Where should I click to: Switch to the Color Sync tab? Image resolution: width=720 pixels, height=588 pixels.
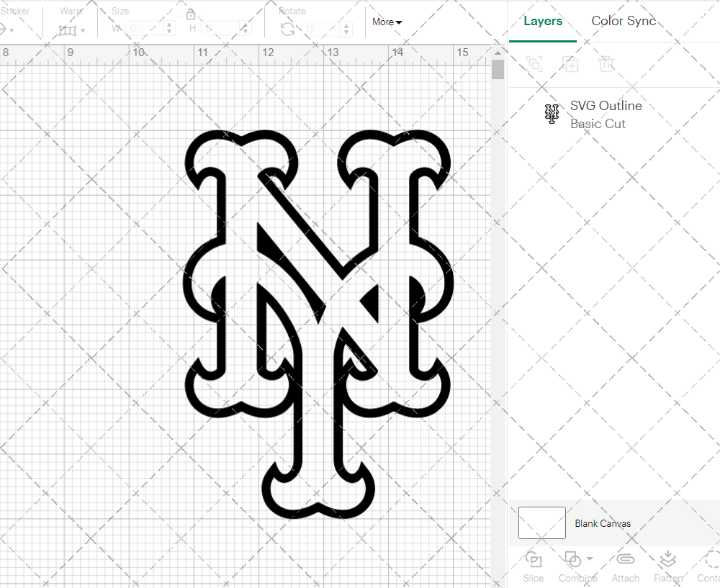(x=624, y=21)
